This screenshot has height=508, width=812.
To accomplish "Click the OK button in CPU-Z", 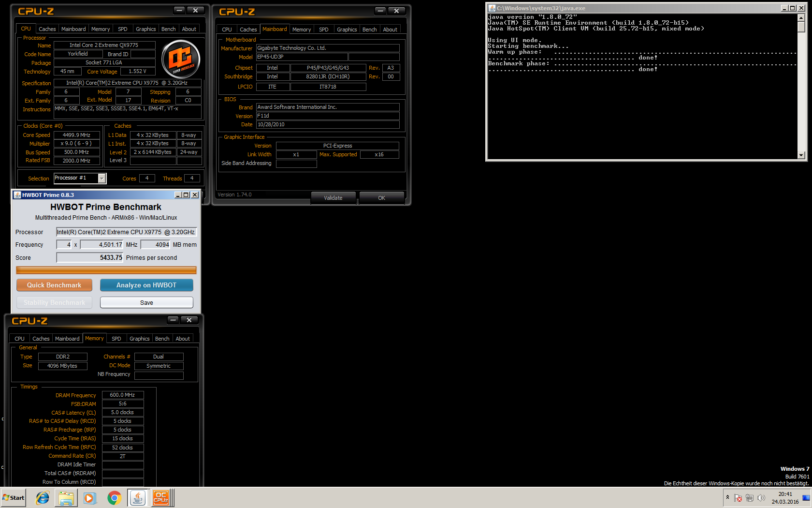I will point(381,198).
